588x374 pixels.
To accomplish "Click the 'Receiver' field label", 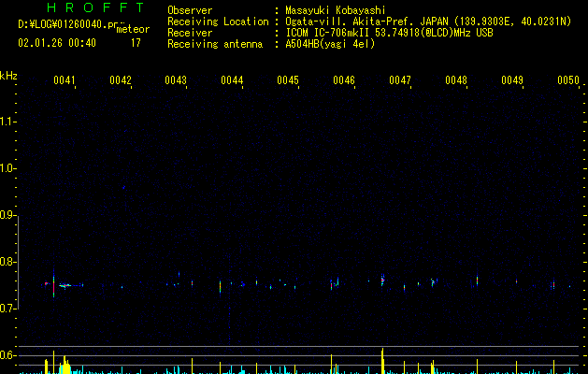I will pos(190,33).
